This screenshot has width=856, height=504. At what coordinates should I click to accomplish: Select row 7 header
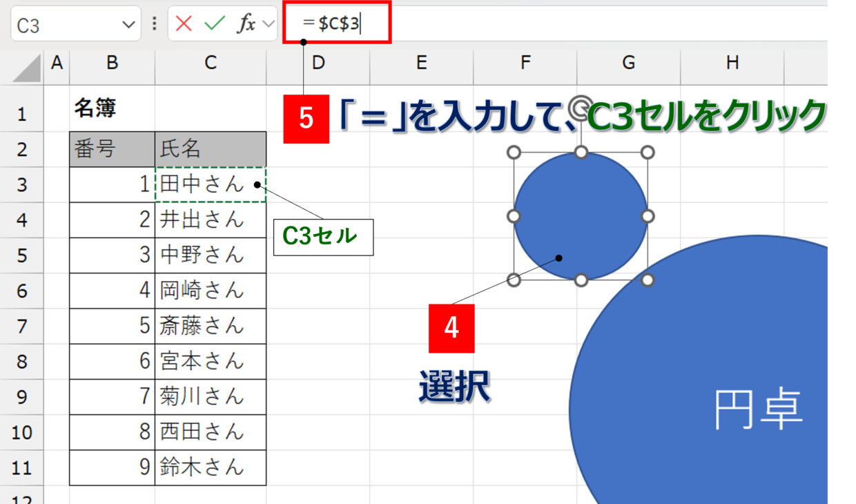click(x=22, y=326)
